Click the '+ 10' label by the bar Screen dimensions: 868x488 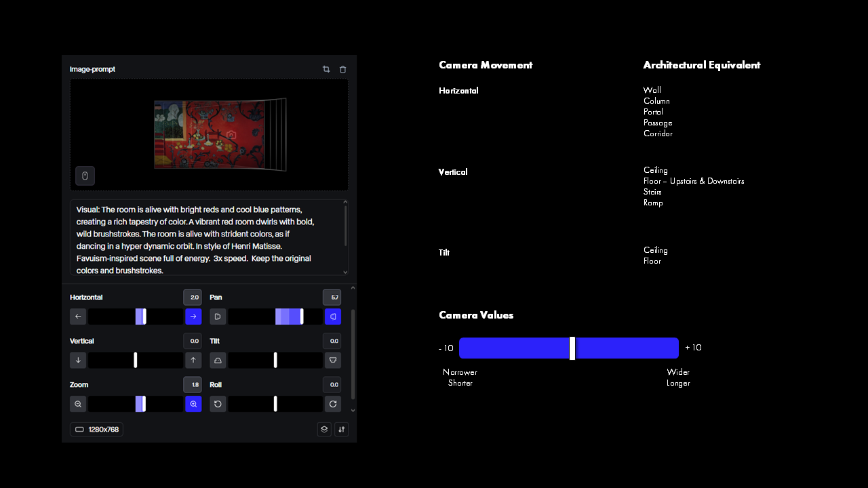click(x=693, y=348)
